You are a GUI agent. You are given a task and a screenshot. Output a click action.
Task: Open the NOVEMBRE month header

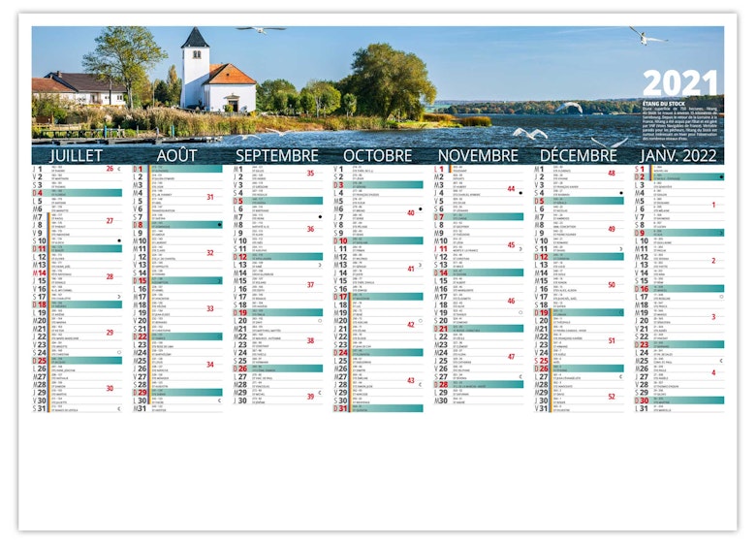pyautogui.click(x=479, y=155)
